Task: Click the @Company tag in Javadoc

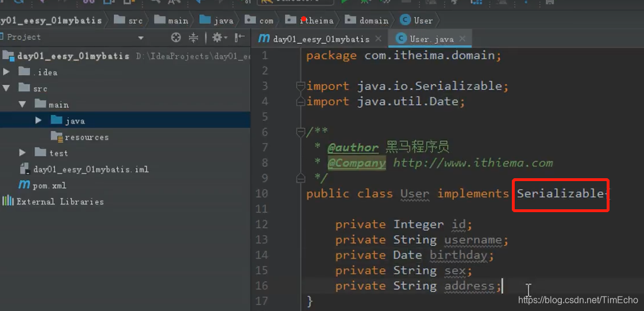Action: point(357,163)
